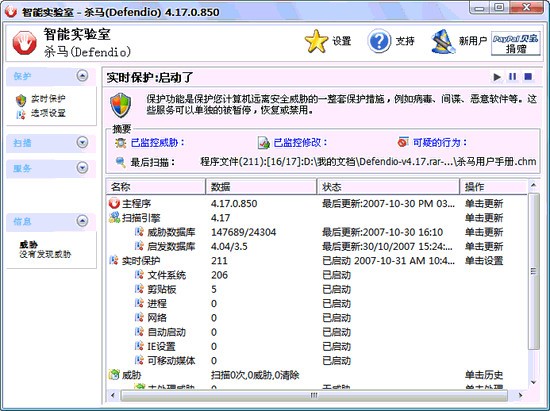Click the 211 value in 实时保护 row

[x=219, y=261]
